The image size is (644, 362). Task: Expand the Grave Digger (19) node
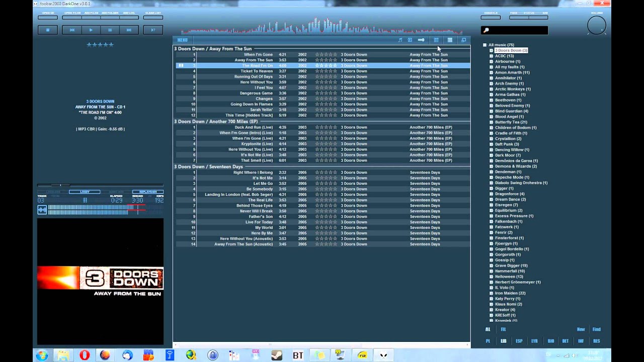[491, 265]
